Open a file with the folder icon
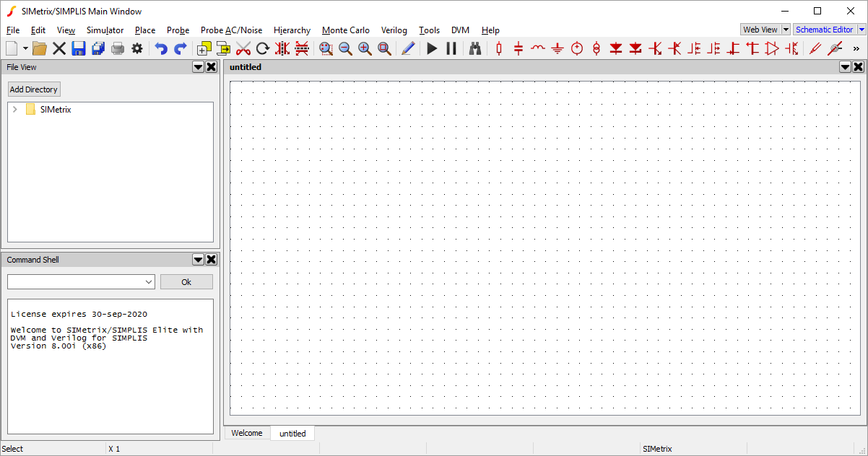868x456 pixels. 40,48
